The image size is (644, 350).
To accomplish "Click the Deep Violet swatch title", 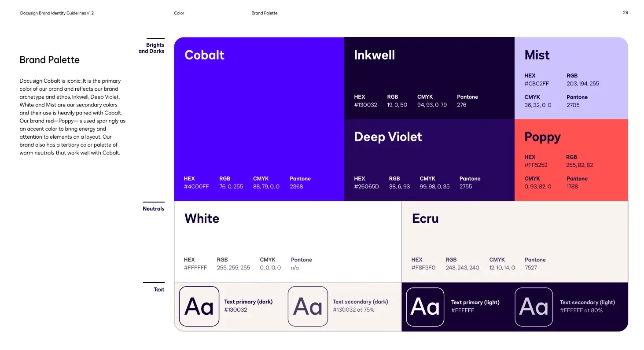I will click(388, 137).
